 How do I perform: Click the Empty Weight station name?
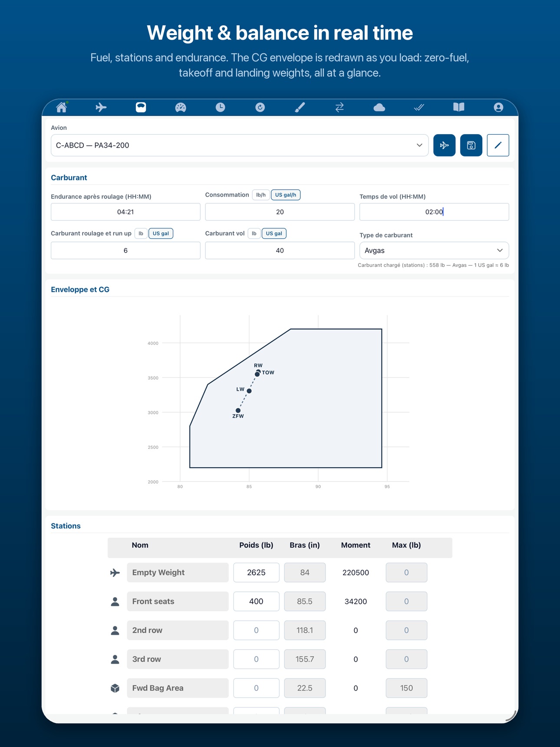[178, 572]
